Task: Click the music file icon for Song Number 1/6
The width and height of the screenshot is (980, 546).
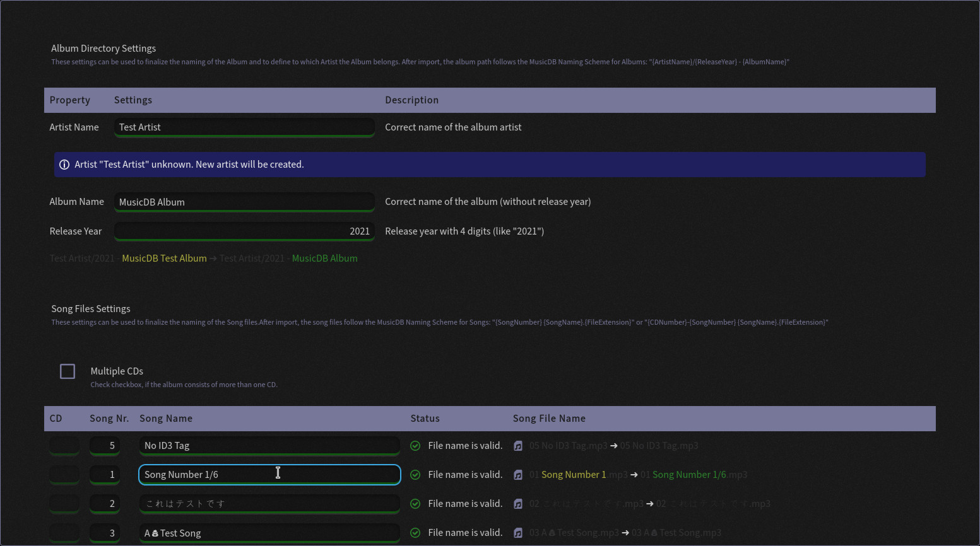Action: 518,475
